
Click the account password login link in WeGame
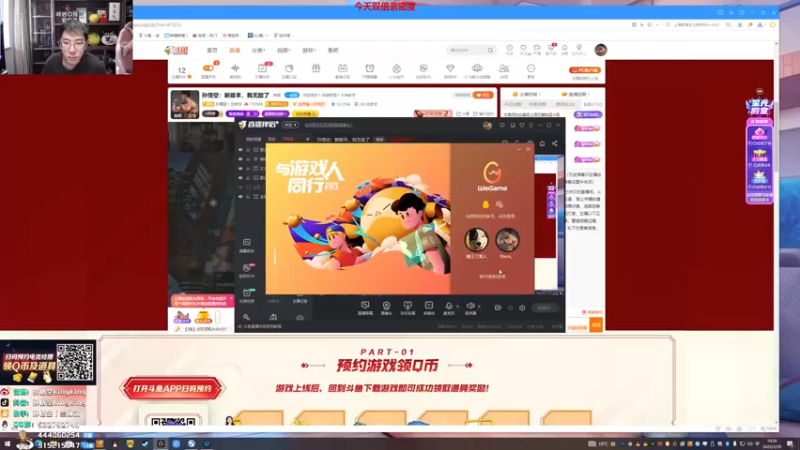(x=492, y=277)
